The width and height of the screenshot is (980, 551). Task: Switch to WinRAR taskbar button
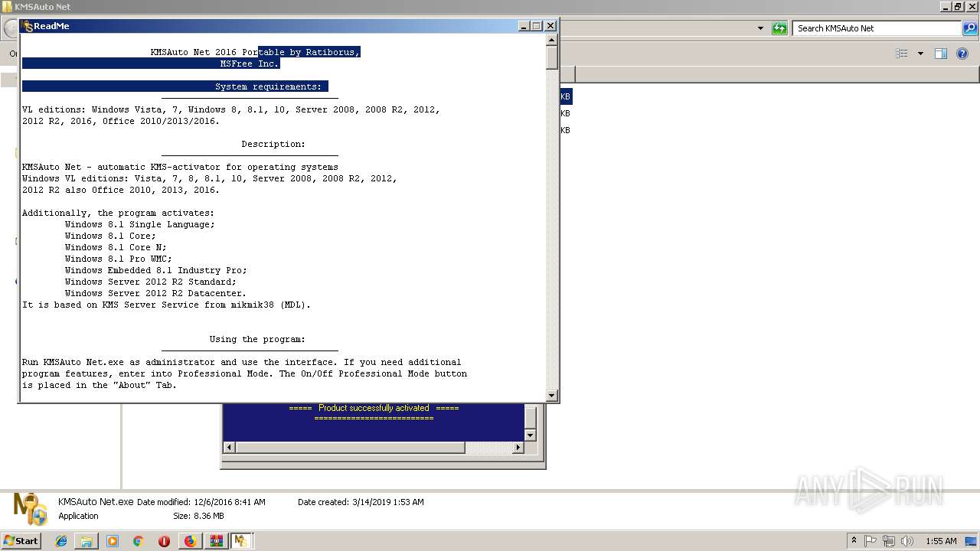tap(216, 541)
